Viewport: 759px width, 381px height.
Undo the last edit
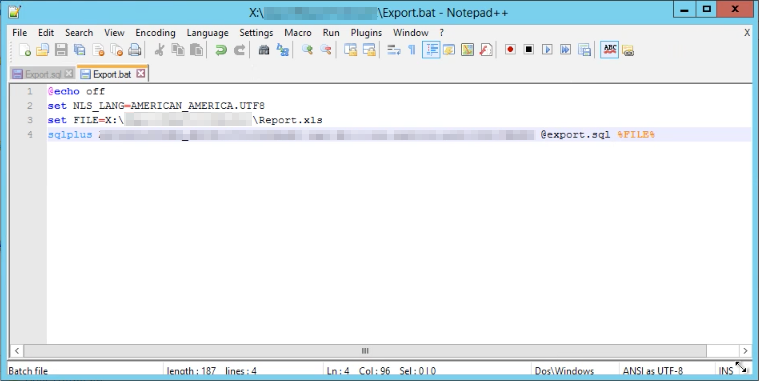[x=221, y=50]
